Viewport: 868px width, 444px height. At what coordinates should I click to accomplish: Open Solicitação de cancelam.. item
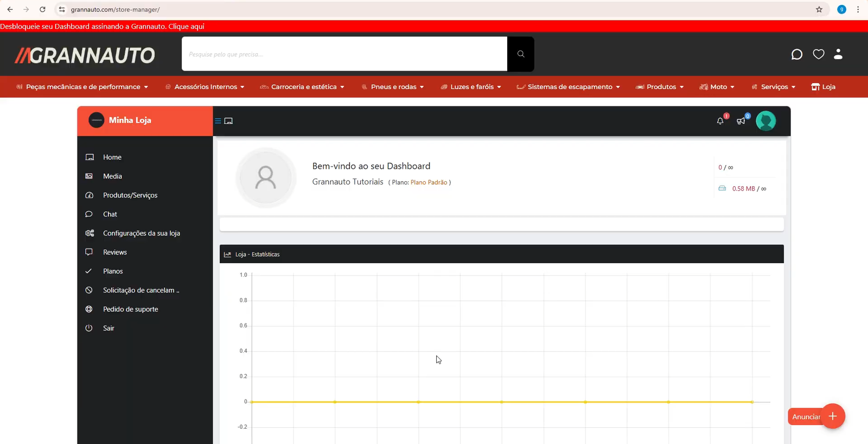pyautogui.click(x=141, y=290)
